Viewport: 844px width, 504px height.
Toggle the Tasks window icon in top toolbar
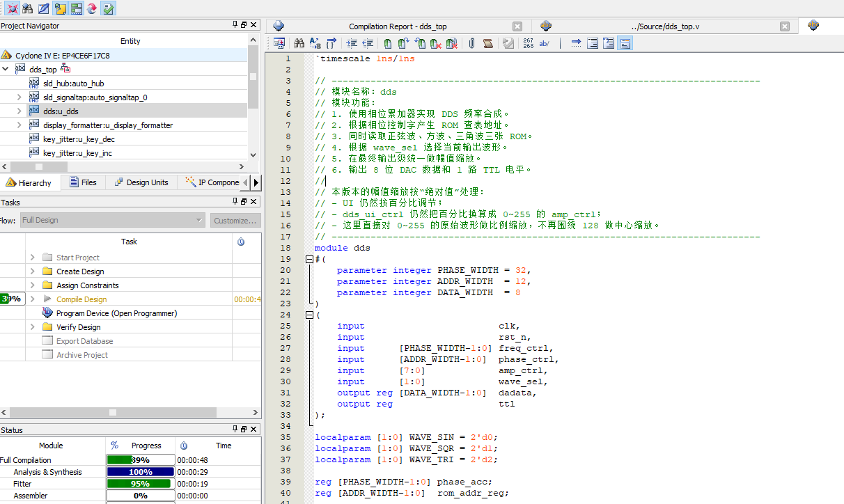77,8
